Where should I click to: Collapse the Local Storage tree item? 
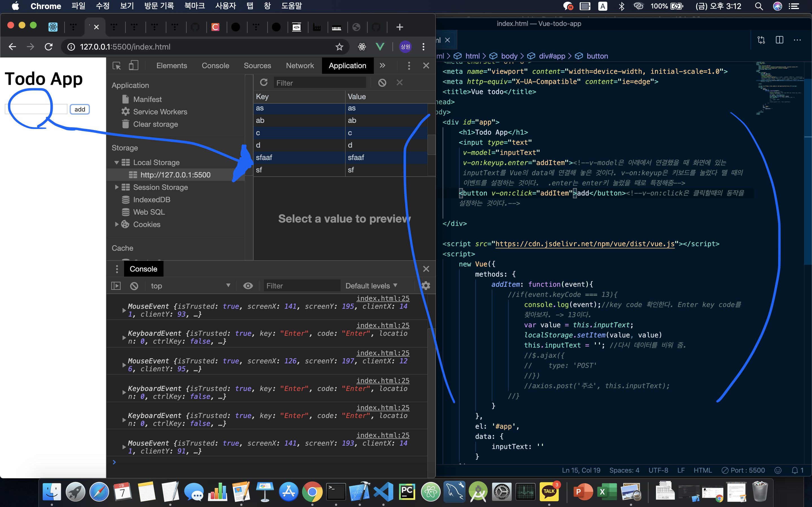pos(116,163)
